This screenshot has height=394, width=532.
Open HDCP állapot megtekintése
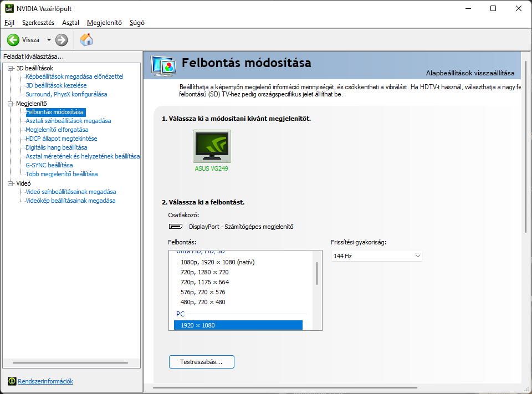point(62,139)
